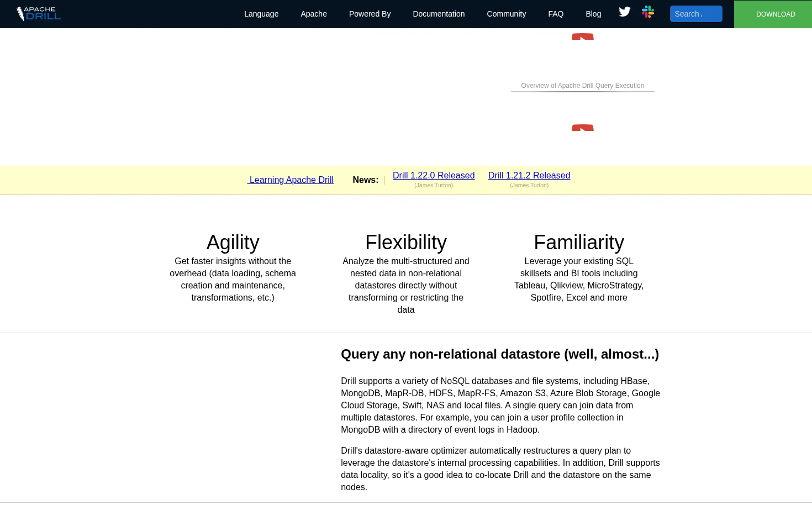The height and width of the screenshot is (510, 812).
Task: Open the Apache Drill logo home link
Action: tap(38, 14)
